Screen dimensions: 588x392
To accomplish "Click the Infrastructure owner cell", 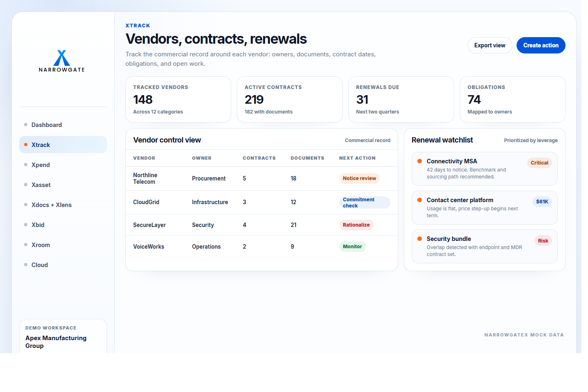I will point(210,202).
